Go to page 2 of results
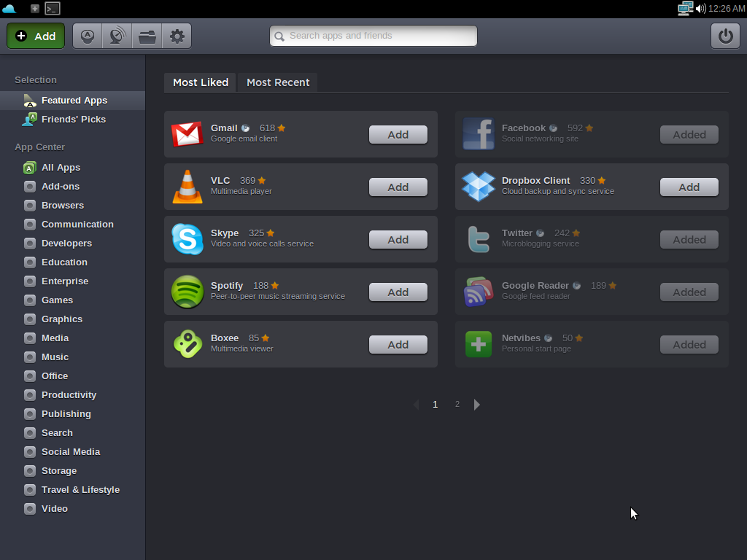 tap(457, 404)
